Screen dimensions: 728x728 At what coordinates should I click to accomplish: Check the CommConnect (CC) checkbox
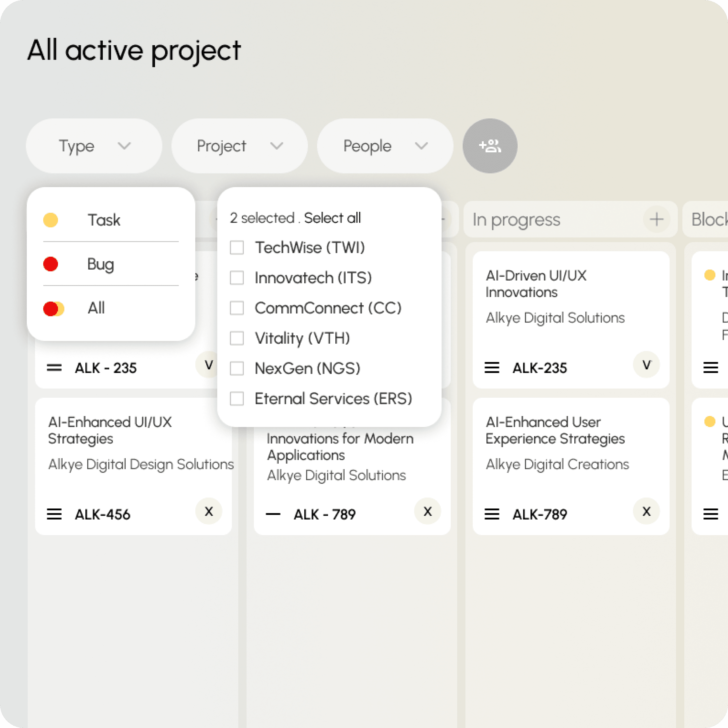pos(237,308)
